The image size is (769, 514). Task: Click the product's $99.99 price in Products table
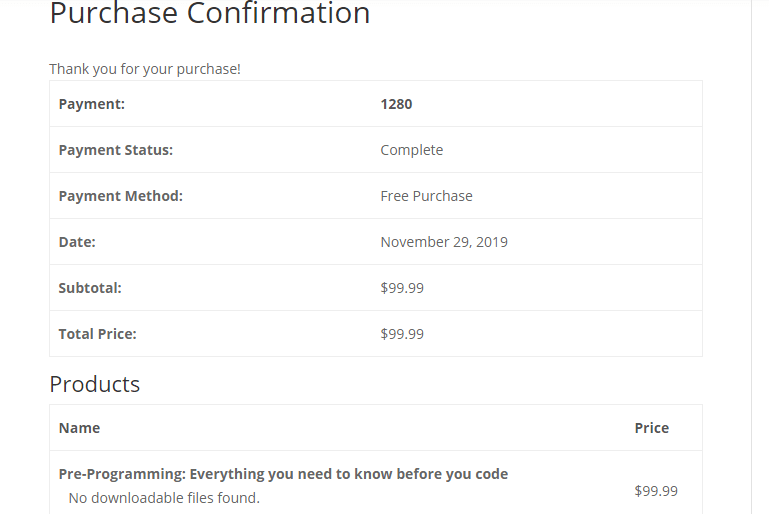[656, 491]
